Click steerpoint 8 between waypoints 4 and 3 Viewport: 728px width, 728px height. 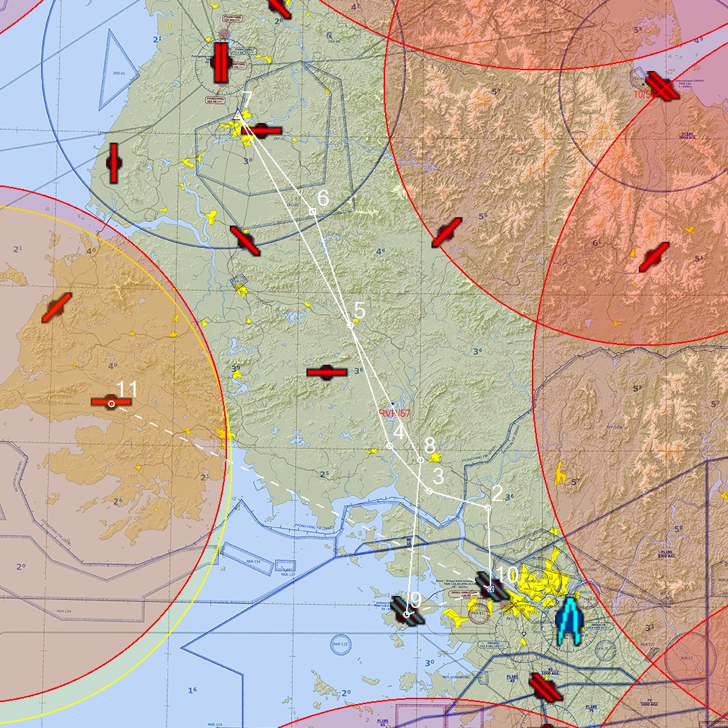point(420,460)
